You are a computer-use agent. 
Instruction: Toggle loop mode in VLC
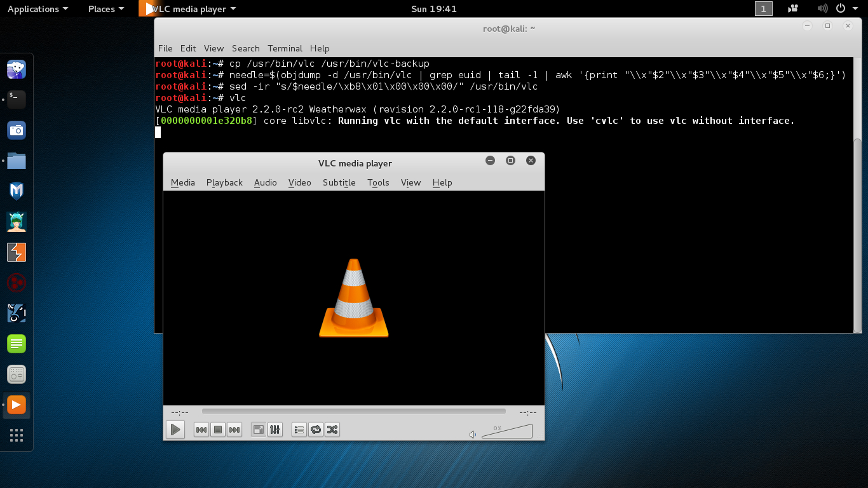pos(316,430)
